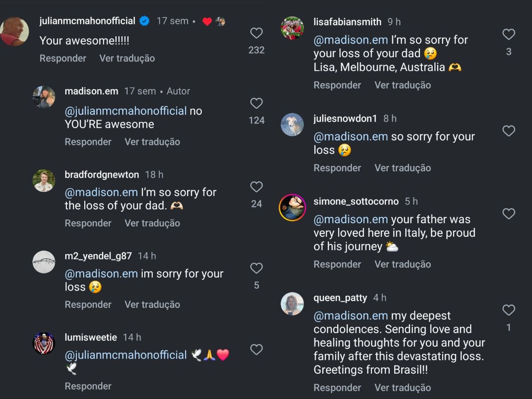Open juliesnowdon1's dog avatar
The width and height of the screenshot is (532, 399).
[292, 125]
